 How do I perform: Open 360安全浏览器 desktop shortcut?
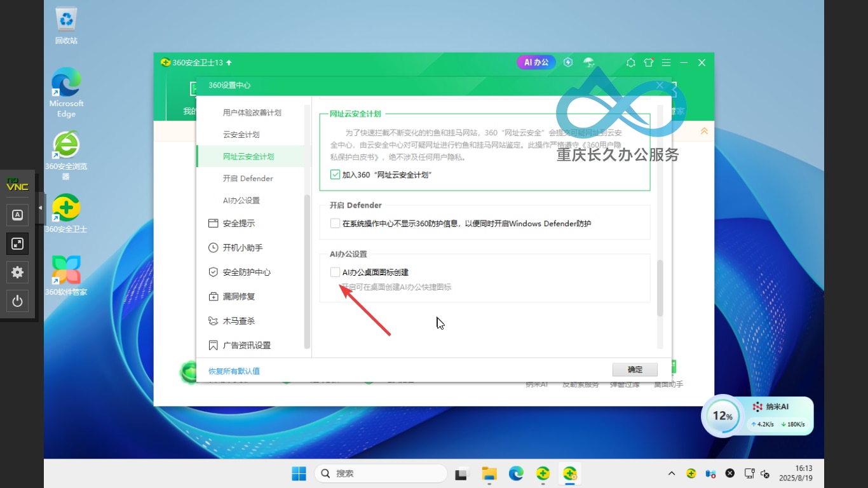point(66,155)
